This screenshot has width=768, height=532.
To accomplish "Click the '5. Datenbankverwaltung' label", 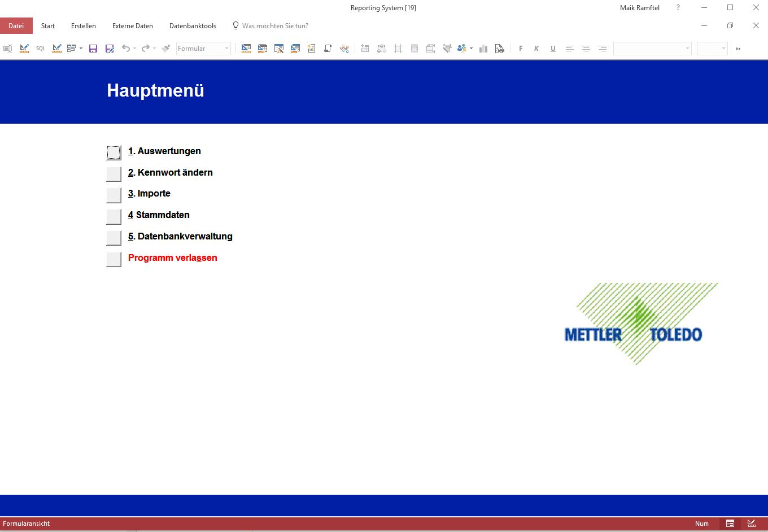I will click(180, 236).
